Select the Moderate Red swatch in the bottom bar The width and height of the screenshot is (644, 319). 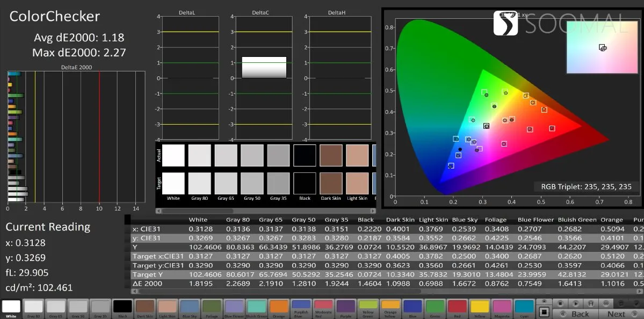pos(323,308)
